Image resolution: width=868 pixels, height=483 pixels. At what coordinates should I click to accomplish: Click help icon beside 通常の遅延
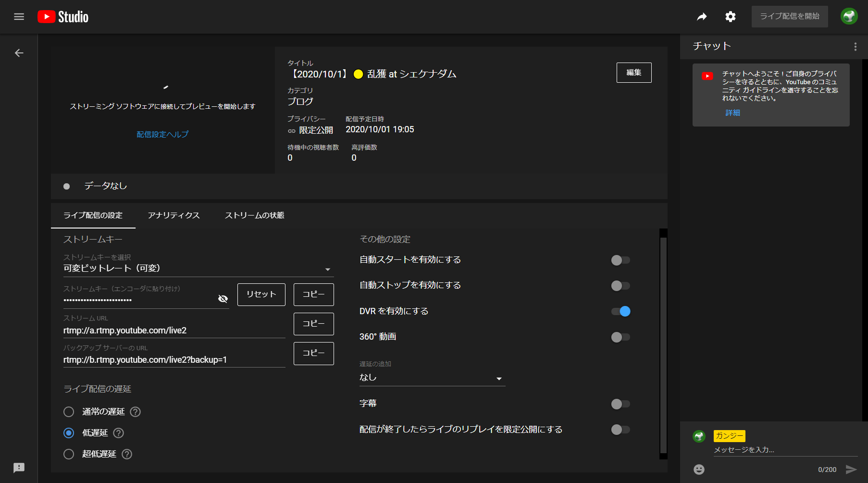click(136, 412)
